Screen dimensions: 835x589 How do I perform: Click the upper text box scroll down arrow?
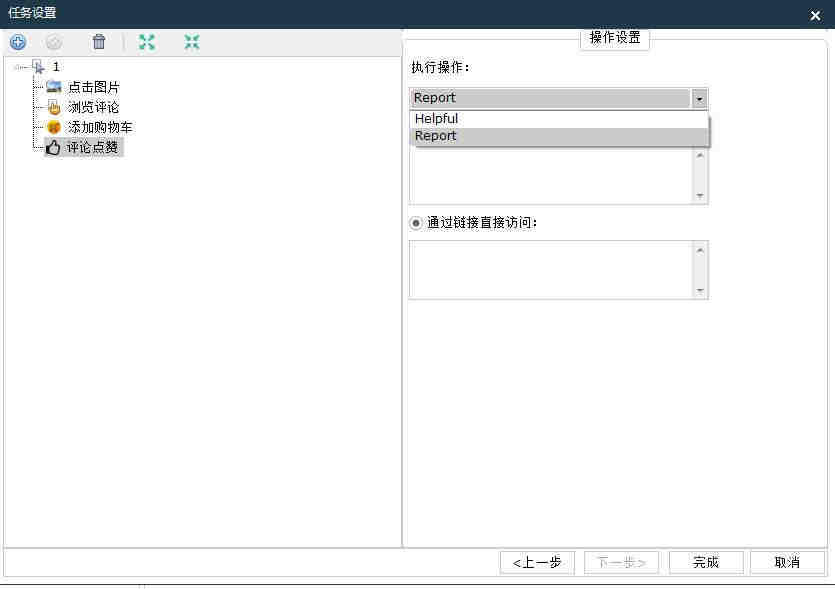click(700, 196)
